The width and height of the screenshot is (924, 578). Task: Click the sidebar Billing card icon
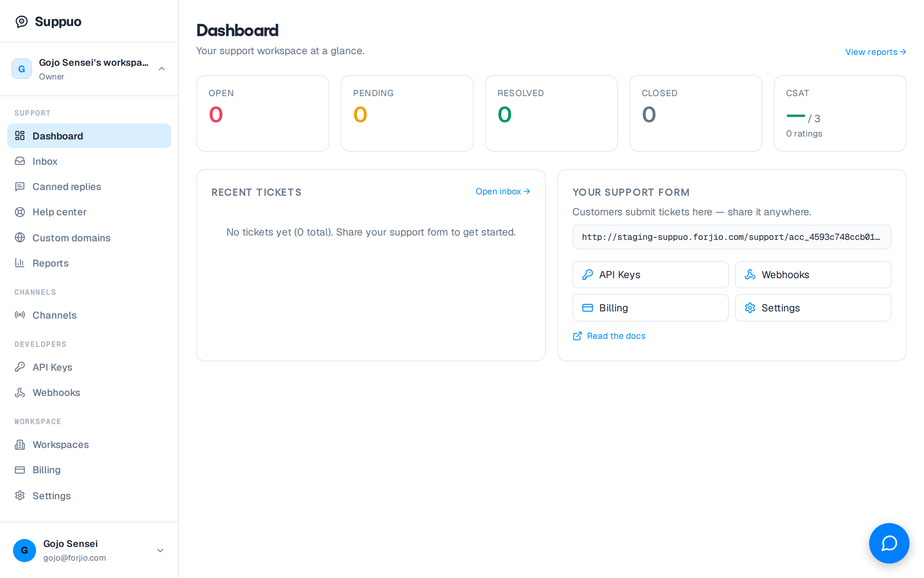20,470
